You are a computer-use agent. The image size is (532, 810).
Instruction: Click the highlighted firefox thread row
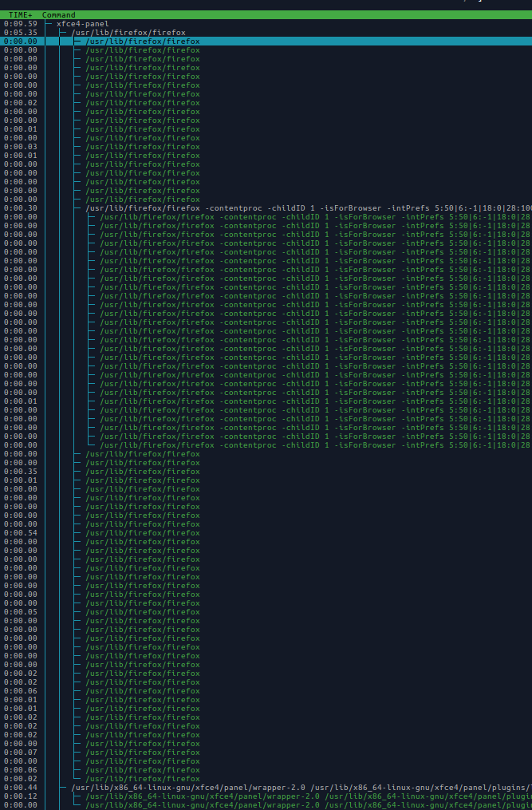point(266,41)
